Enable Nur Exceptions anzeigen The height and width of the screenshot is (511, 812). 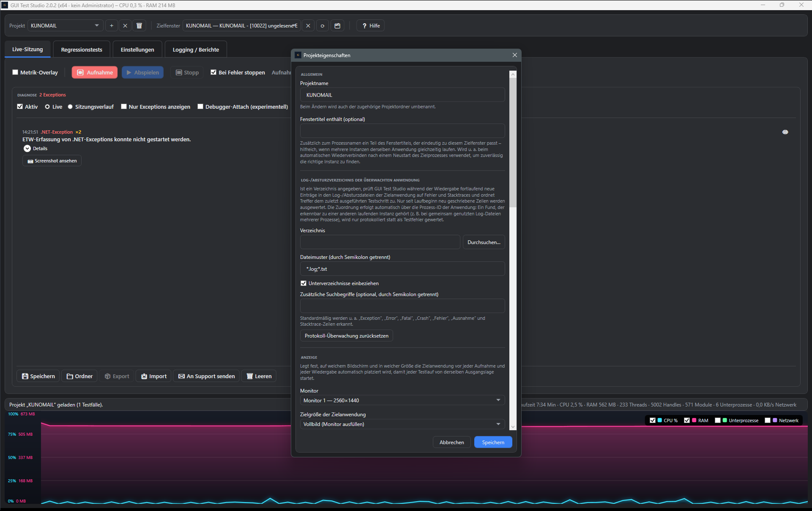(x=124, y=107)
